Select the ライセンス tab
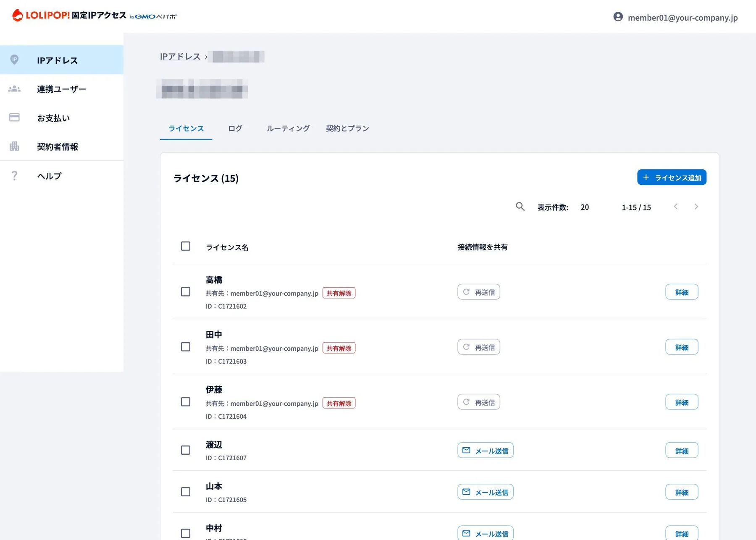 [x=186, y=128]
